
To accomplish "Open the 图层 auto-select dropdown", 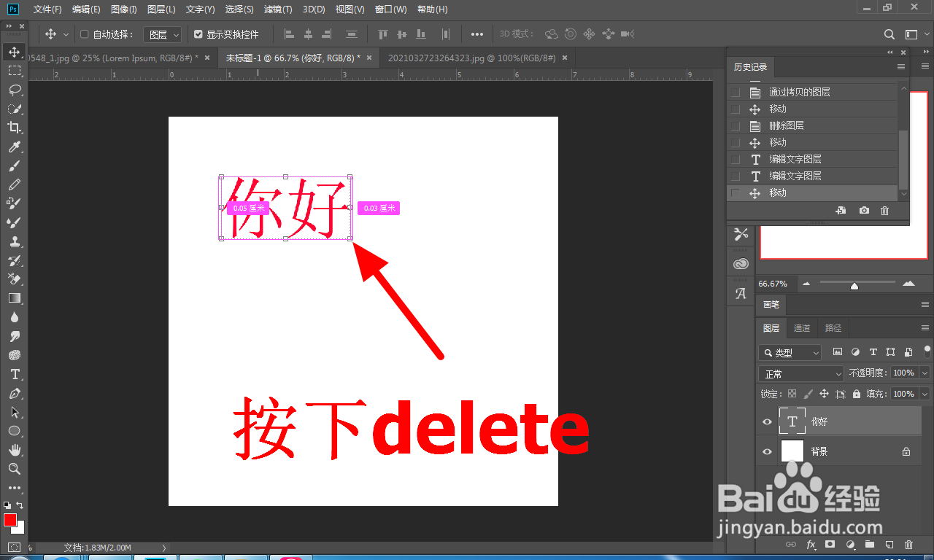I will (x=162, y=34).
